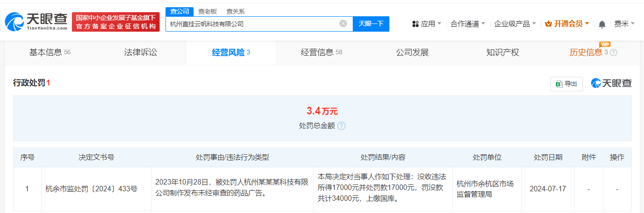Viewport: 644px width, 213px height.
Task: Click the TianYanCha watermark logo beside export
Action: pyautogui.click(x=611, y=83)
